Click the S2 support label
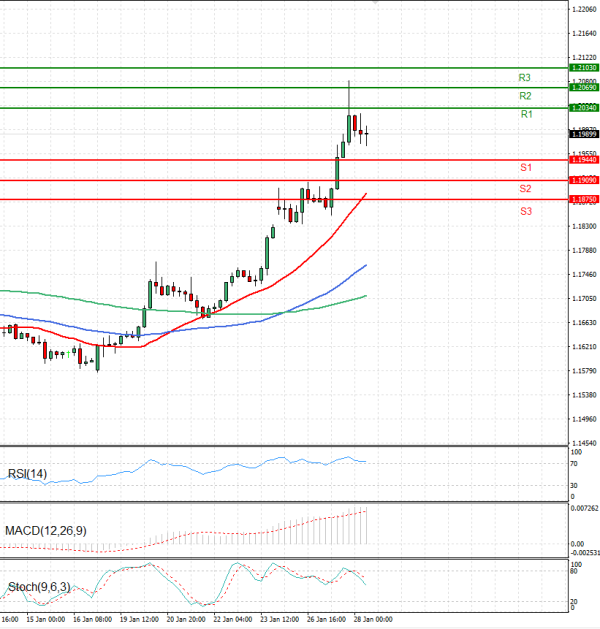This screenshot has width=600, height=629. 525,189
